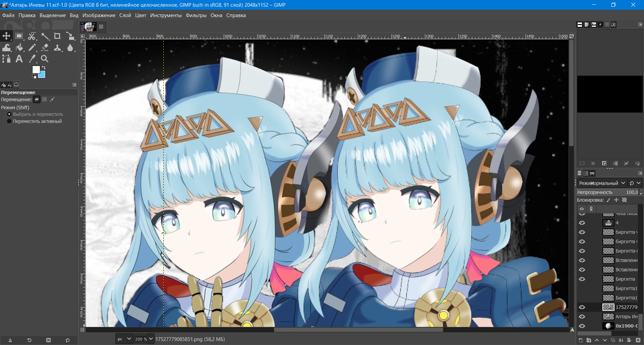The width and height of the screenshot is (644, 345).
Task: Select the Rectangle Select tool
Action: click(x=19, y=36)
